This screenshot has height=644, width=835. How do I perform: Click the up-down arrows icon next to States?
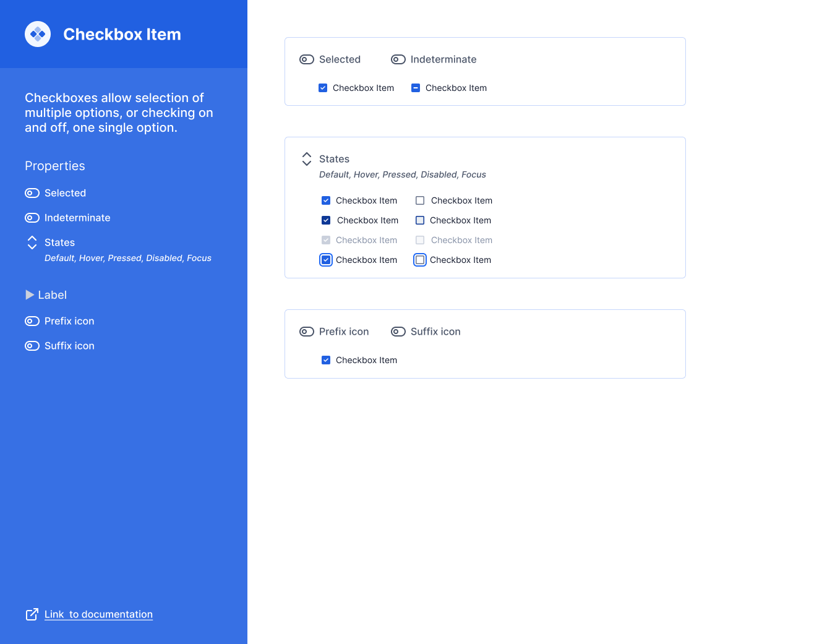coord(32,243)
